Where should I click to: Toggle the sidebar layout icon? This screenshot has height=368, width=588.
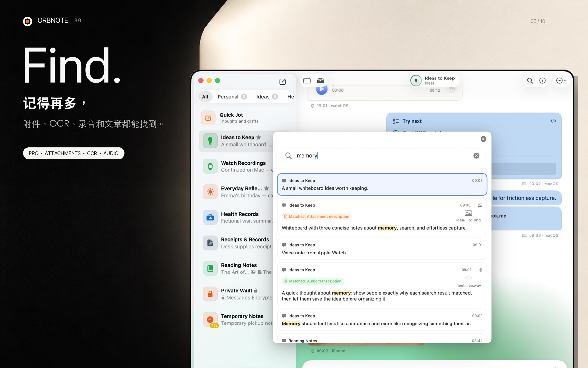[x=307, y=81]
